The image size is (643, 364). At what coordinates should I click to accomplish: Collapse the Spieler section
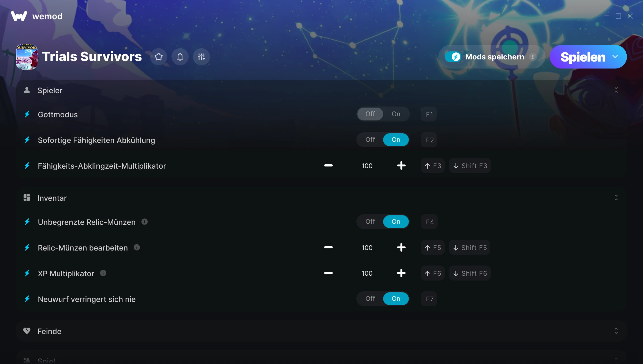pos(616,90)
